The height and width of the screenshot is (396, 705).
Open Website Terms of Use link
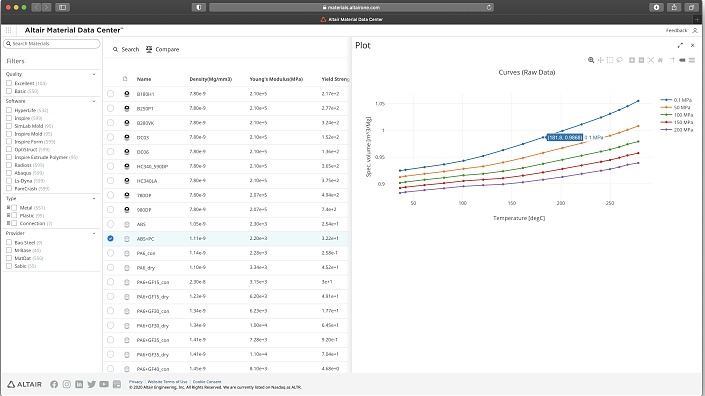coord(167,382)
